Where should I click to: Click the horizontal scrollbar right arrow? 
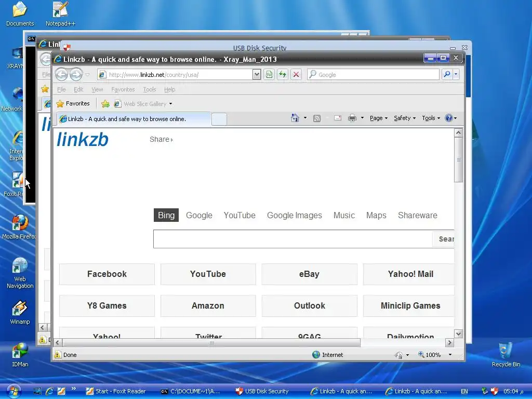coord(449,343)
